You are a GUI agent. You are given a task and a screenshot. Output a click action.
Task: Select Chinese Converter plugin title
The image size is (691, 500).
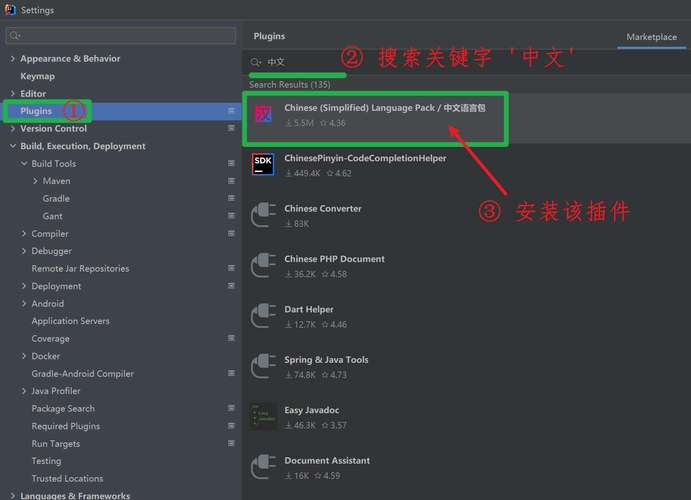tap(323, 209)
